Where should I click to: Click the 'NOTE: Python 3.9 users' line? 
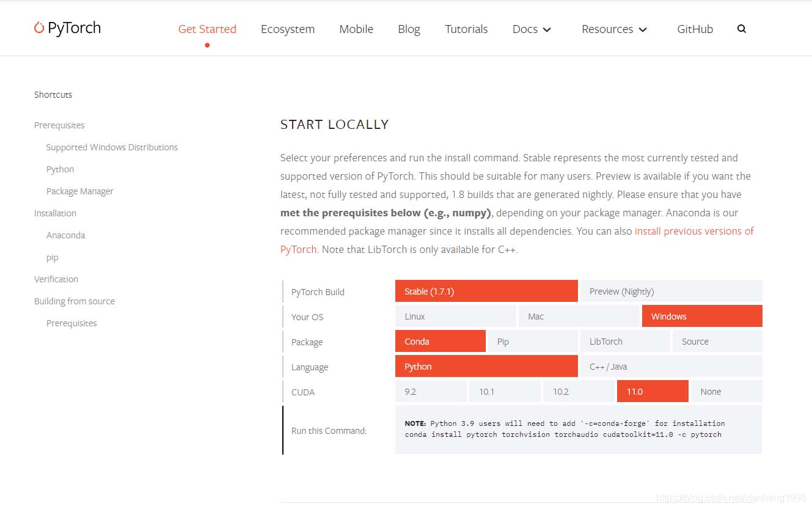coord(565,423)
